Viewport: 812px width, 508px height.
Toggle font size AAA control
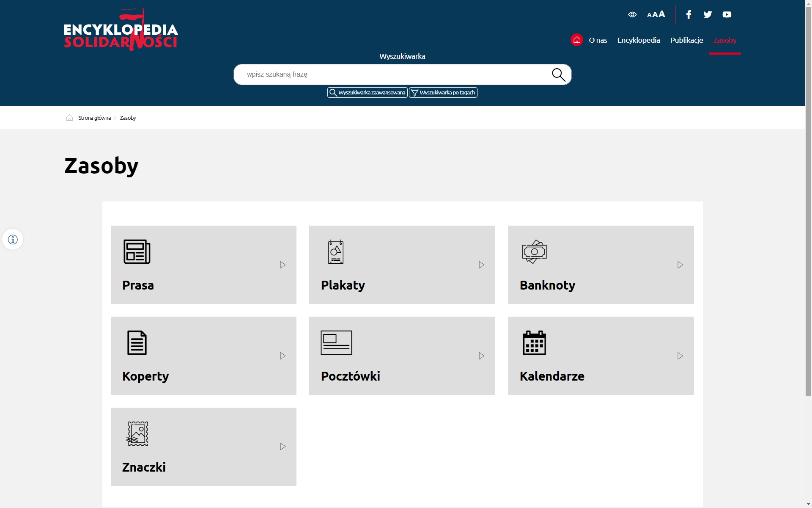pos(656,15)
